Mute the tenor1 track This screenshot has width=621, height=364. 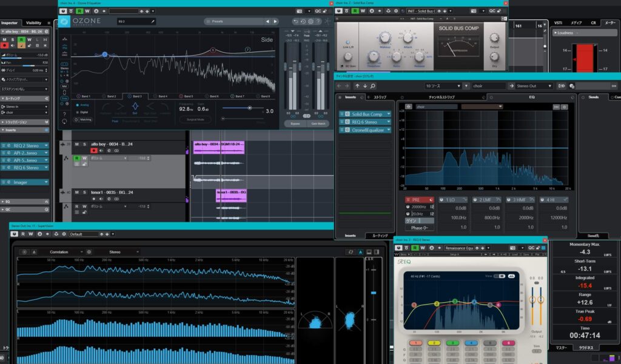(77, 193)
